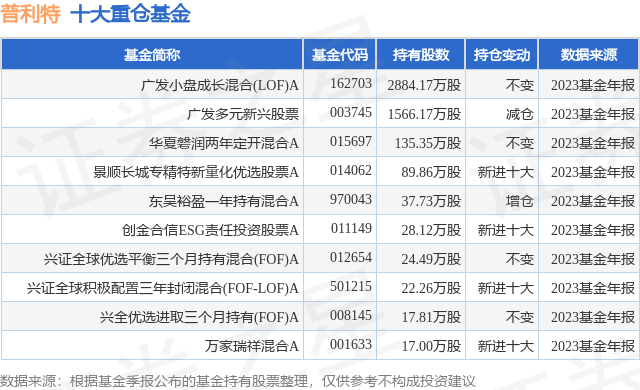Click fund code 012654

tap(351, 257)
